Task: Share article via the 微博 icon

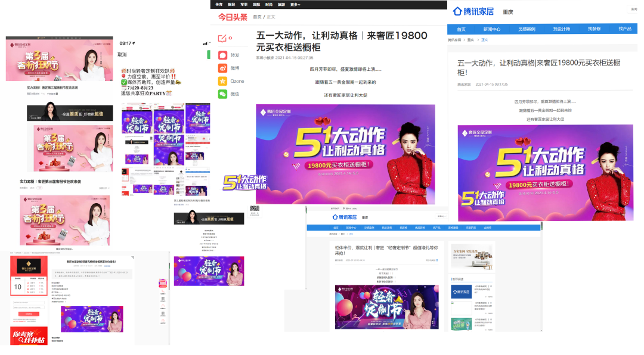Action: [x=222, y=68]
